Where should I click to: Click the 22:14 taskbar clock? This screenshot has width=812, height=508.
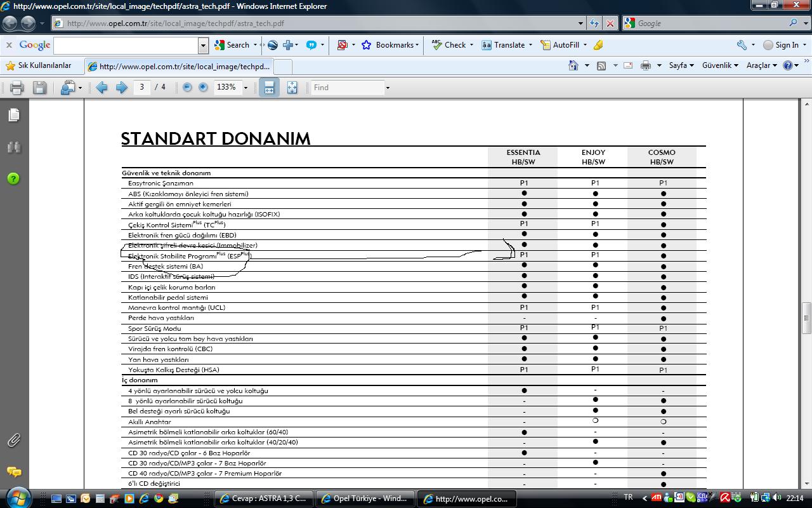pyautogui.click(x=795, y=498)
